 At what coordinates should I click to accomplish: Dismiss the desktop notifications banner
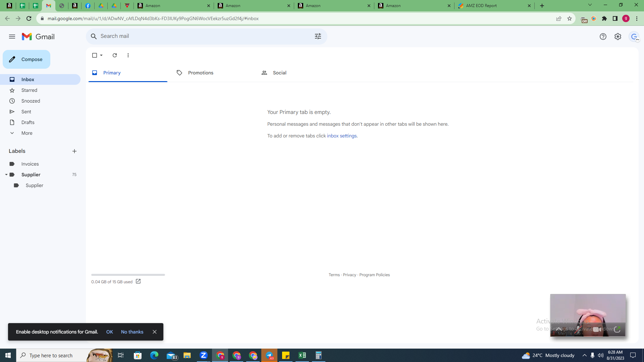[155, 332]
